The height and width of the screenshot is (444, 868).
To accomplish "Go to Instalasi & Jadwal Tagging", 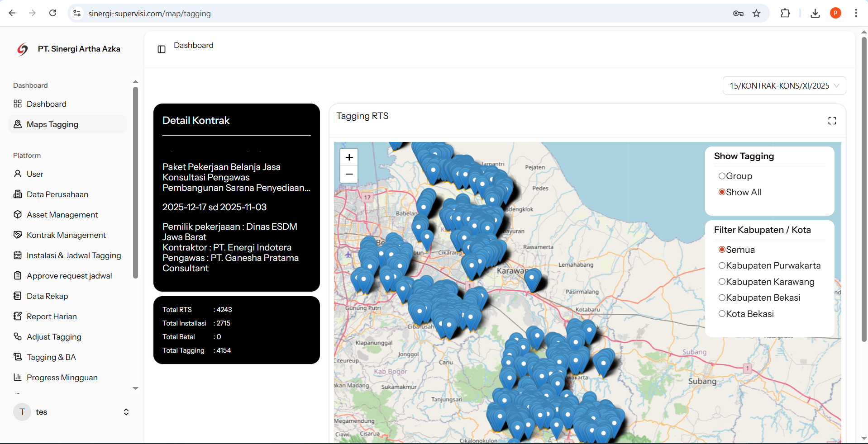I will (74, 255).
